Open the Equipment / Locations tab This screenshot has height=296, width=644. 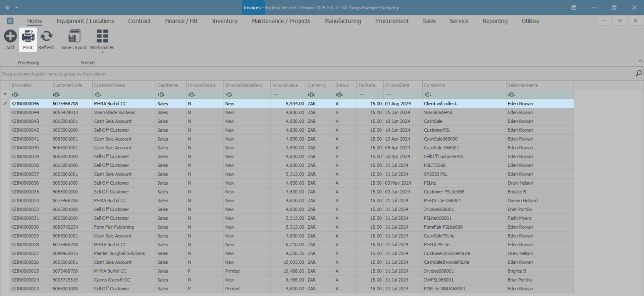point(85,21)
